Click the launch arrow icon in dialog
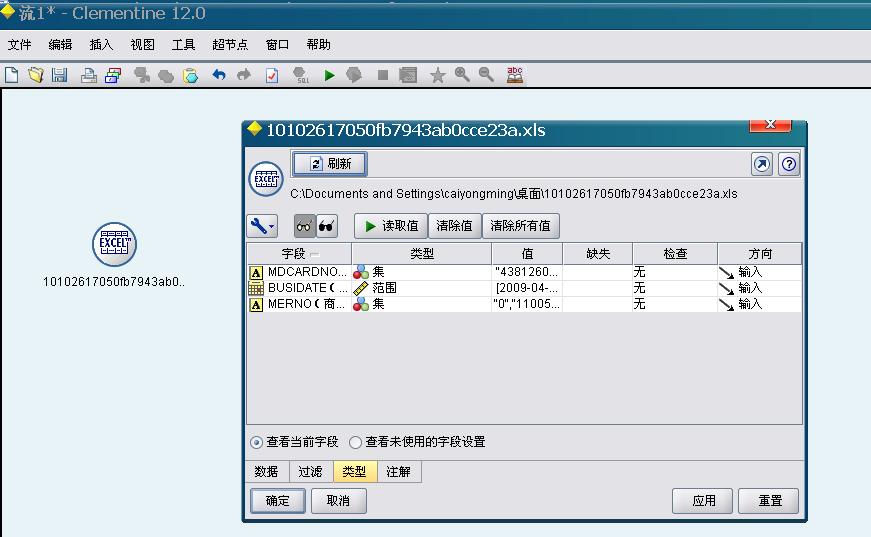871x537 pixels. click(x=762, y=164)
